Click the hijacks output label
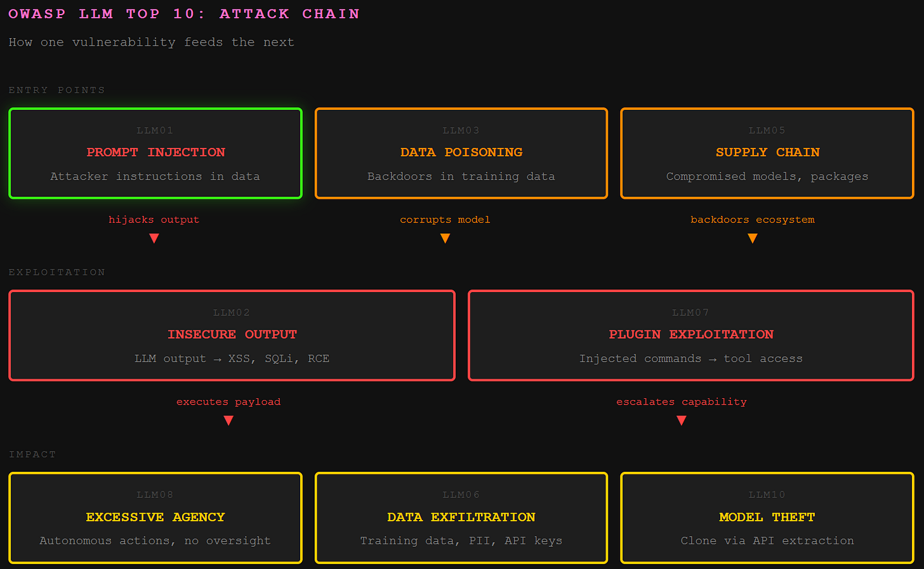924x569 pixels. [x=154, y=219]
